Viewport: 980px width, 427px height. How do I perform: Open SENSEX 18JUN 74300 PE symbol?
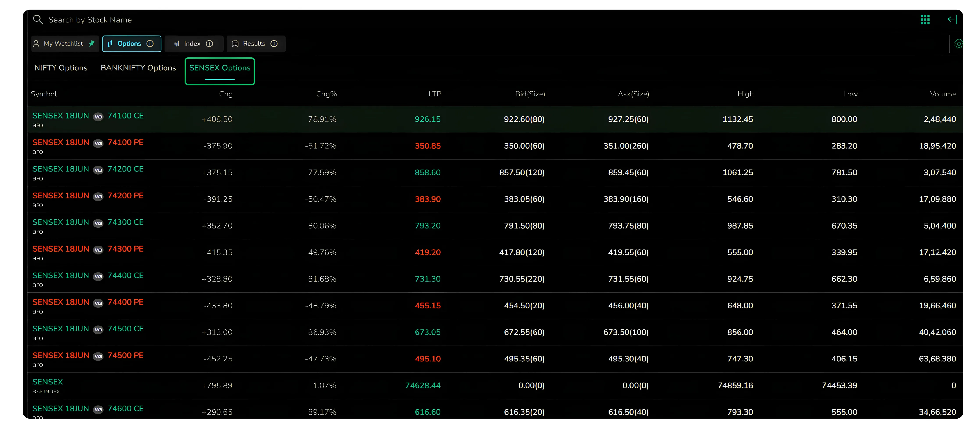pyautogui.click(x=88, y=248)
